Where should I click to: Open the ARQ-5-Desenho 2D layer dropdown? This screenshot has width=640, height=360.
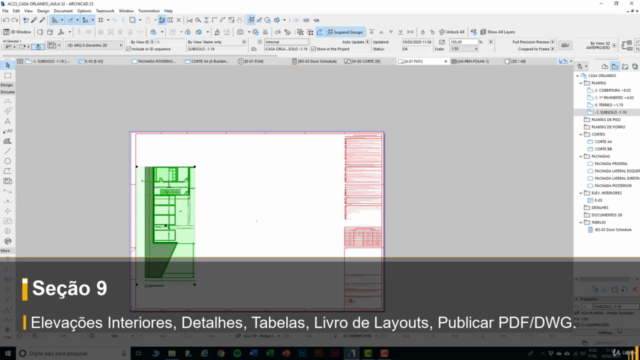coord(95,45)
